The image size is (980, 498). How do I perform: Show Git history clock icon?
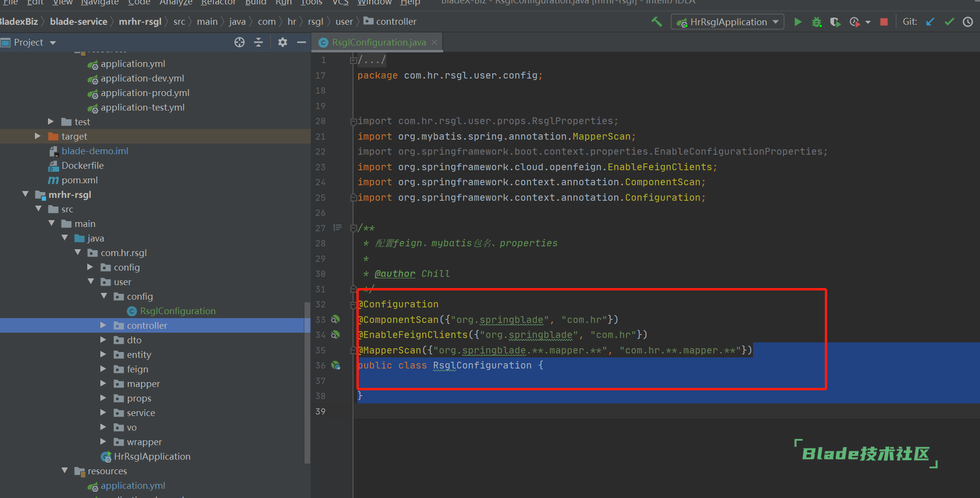(x=968, y=22)
